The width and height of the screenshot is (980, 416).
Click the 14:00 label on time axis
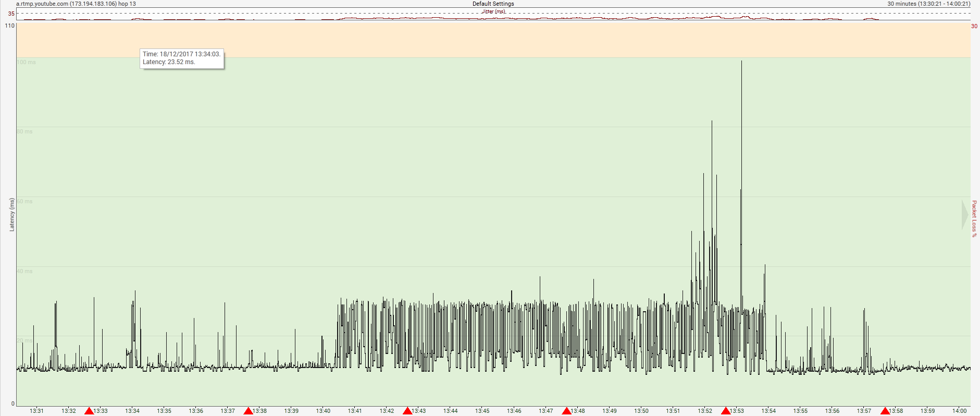tap(959, 411)
